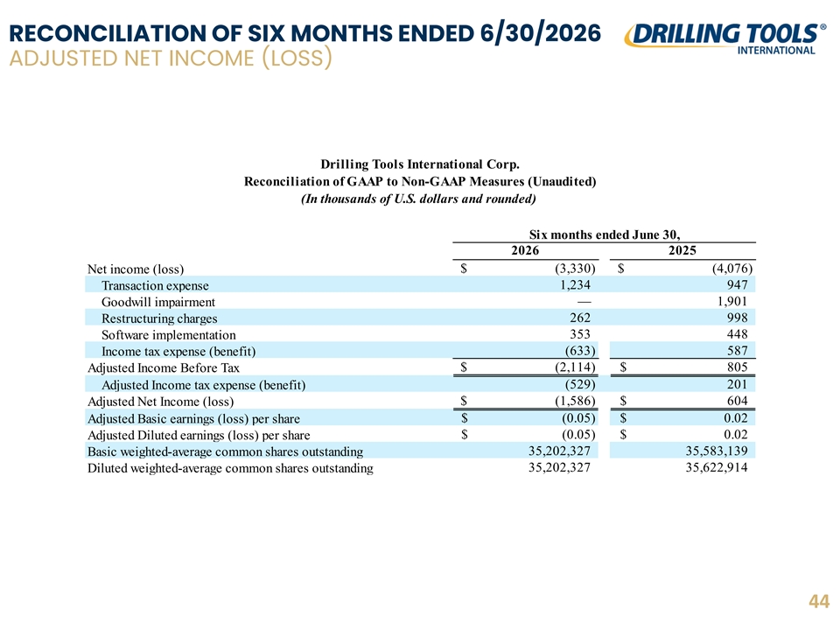Select income tax value 587
Screen dimensions: 840x630
coord(737,351)
